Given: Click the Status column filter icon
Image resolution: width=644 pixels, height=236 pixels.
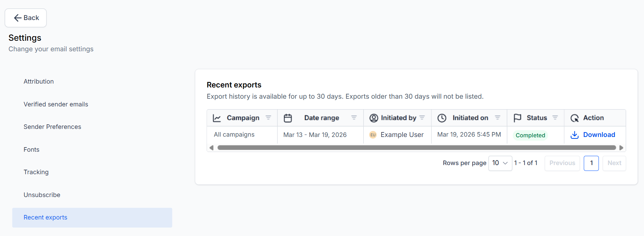Looking at the screenshot, I should coord(555,118).
